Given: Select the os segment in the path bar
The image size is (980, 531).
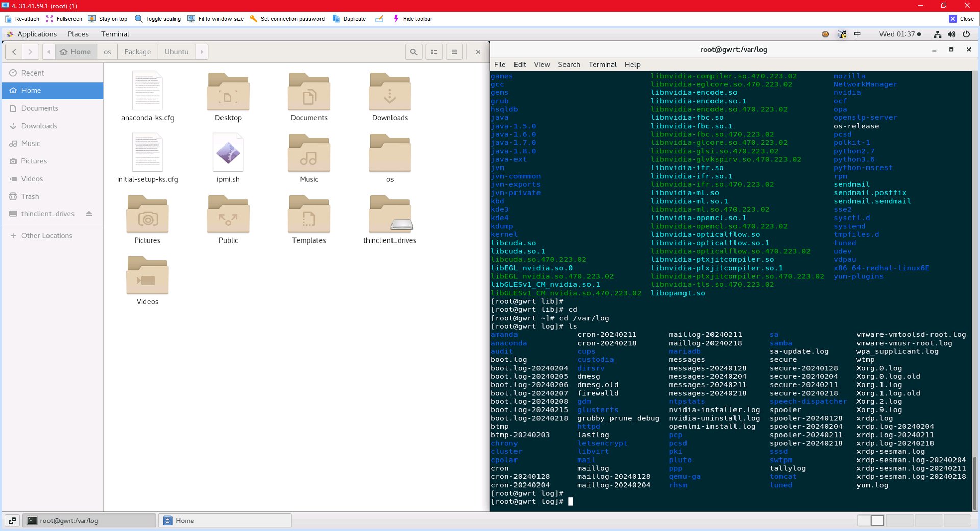Looking at the screenshot, I should coord(107,52).
